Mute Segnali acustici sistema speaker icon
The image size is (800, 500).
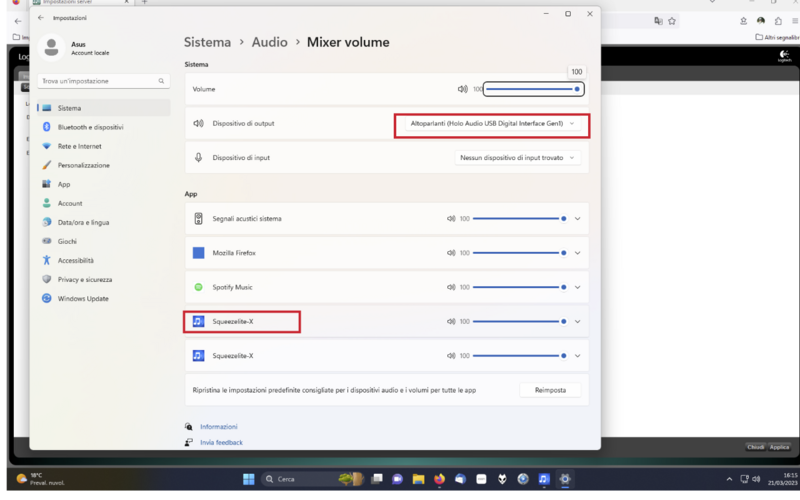(451, 218)
